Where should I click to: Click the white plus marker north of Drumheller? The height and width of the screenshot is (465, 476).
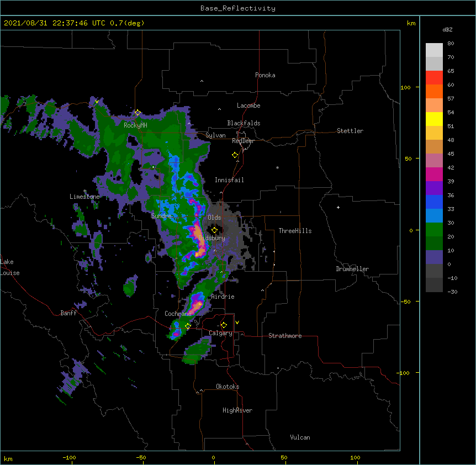[338, 207]
